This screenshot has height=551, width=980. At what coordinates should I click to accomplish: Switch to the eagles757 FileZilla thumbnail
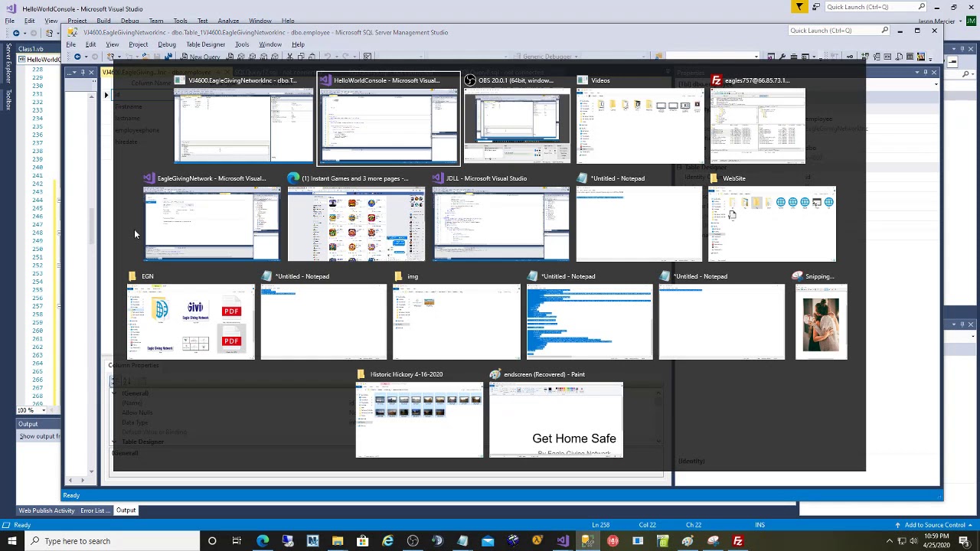pyautogui.click(x=757, y=126)
